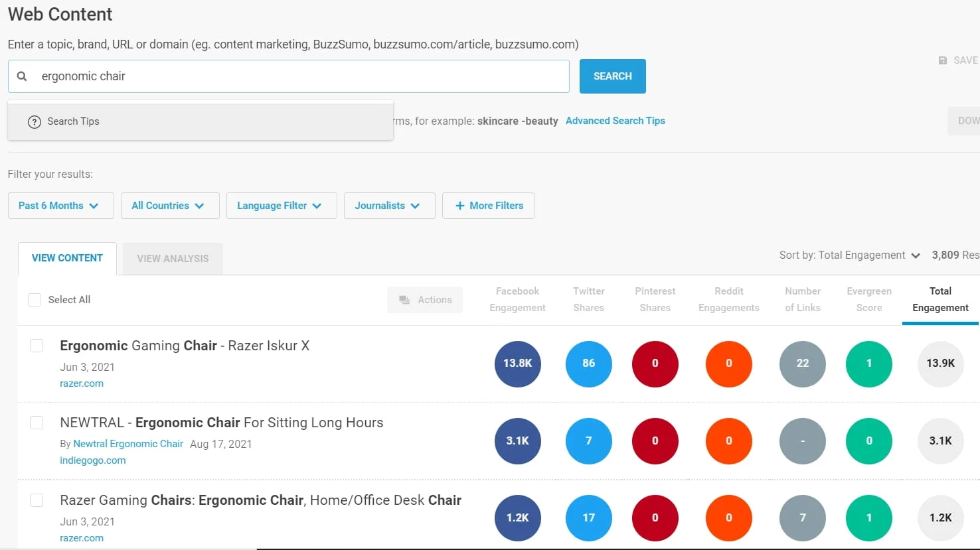The image size is (980, 550).
Task: Click the search magnifying glass icon
Action: [x=22, y=76]
